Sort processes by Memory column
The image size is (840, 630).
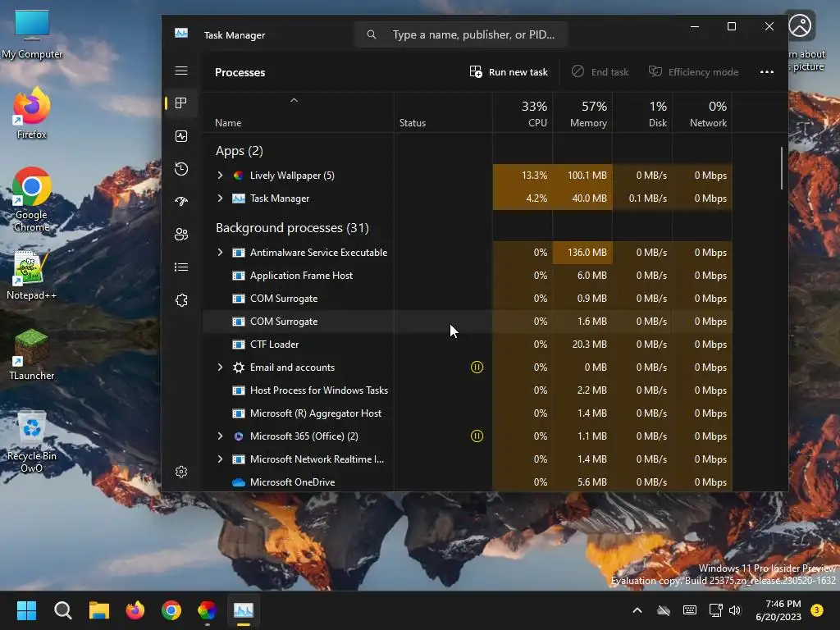(x=582, y=113)
